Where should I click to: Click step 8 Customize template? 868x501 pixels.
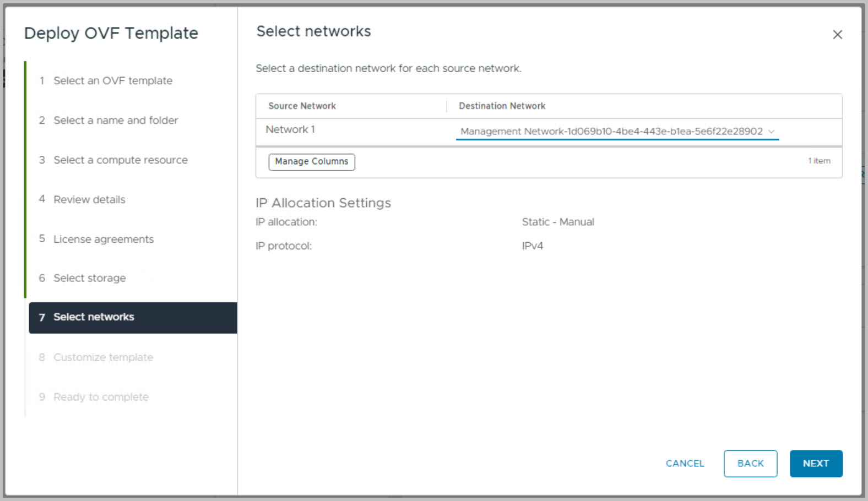pyautogui.click(x=103, y=358)
